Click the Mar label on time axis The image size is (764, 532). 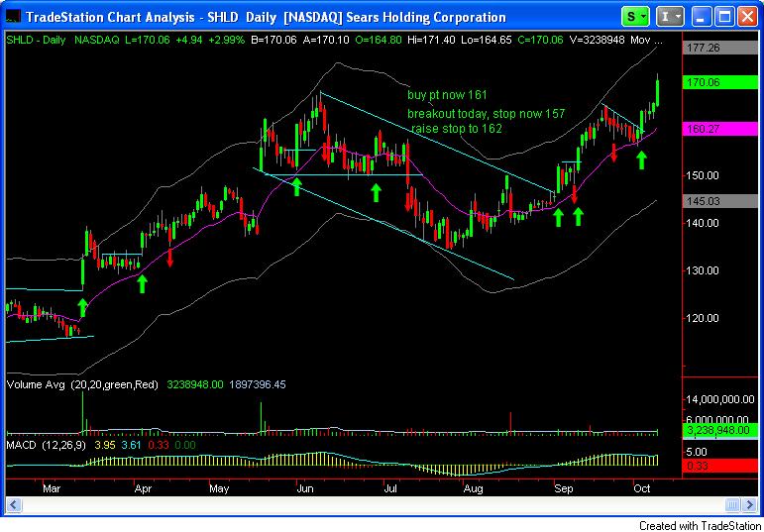[x=51, y=488]
